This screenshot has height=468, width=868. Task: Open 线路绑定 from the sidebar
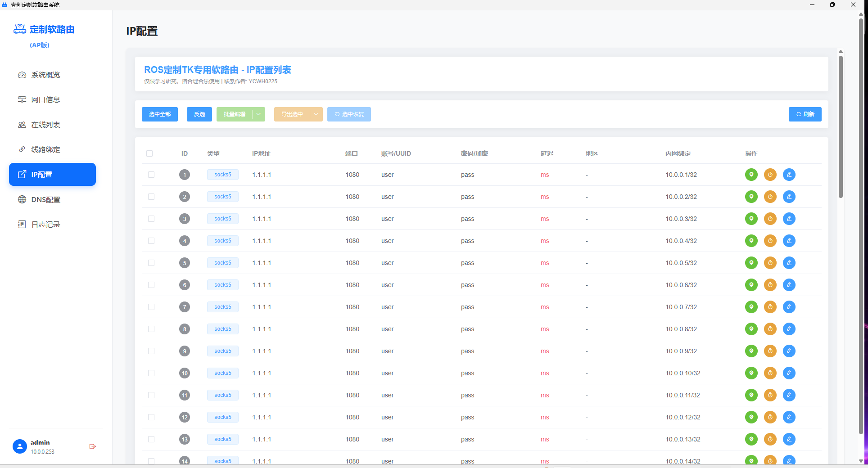click(x=45, y=149)
